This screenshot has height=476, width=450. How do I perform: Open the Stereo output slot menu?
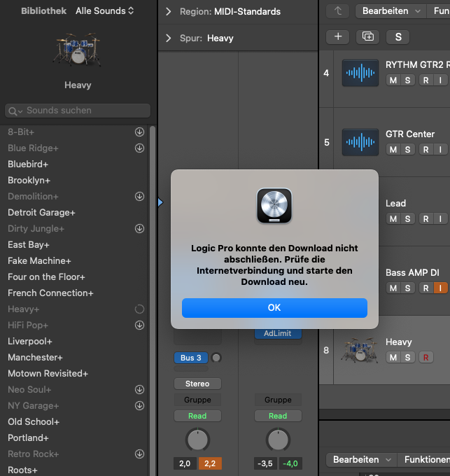coord(197,384)
